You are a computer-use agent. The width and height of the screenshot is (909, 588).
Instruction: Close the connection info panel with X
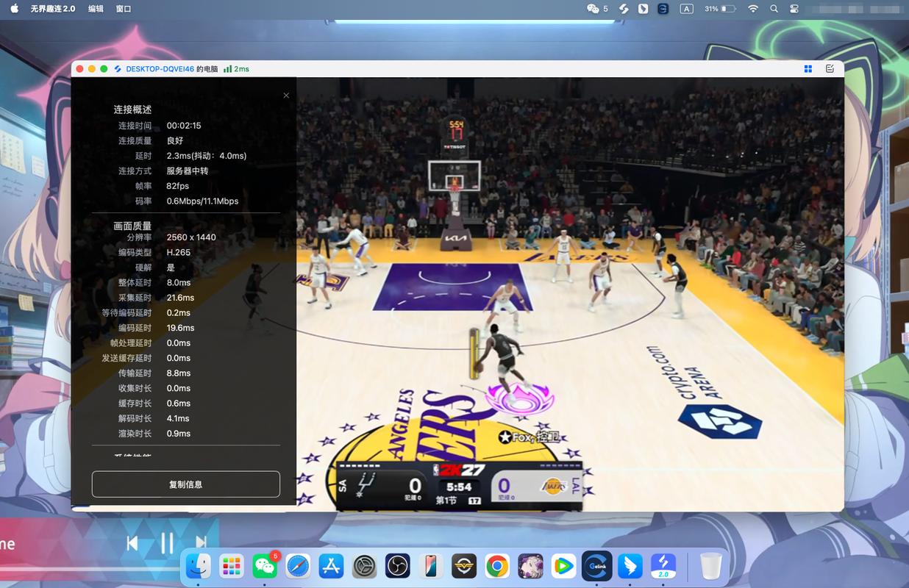click(286, 96)
